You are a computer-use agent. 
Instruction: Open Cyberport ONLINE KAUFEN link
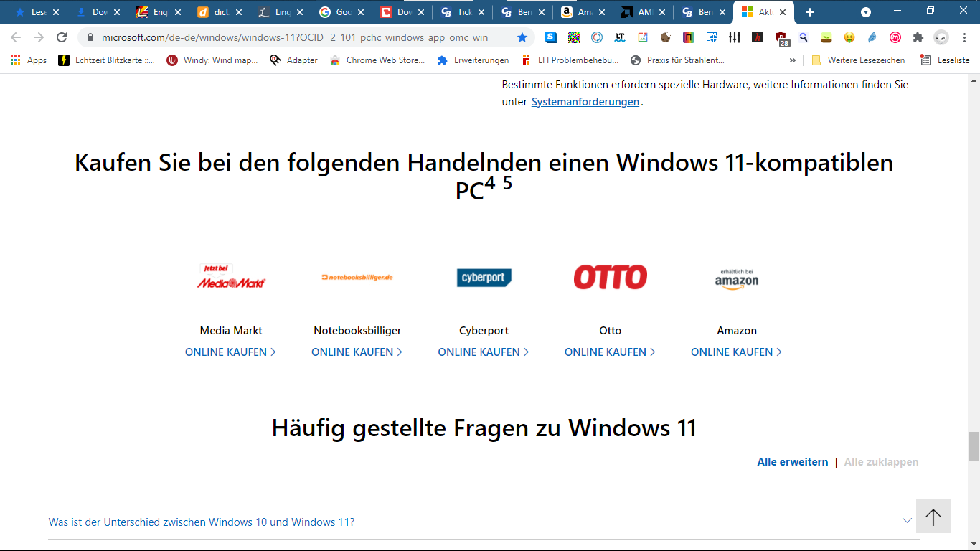tap(484, 352)
